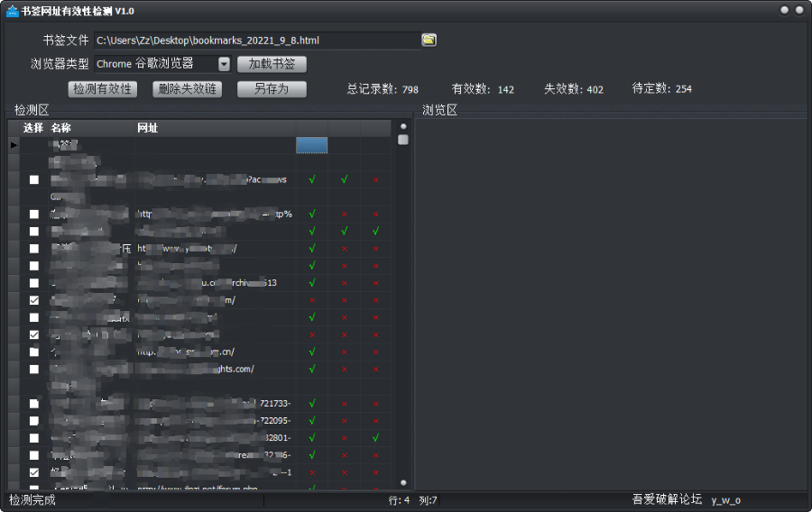Sort by the 网址 column header

pos(215,128)
